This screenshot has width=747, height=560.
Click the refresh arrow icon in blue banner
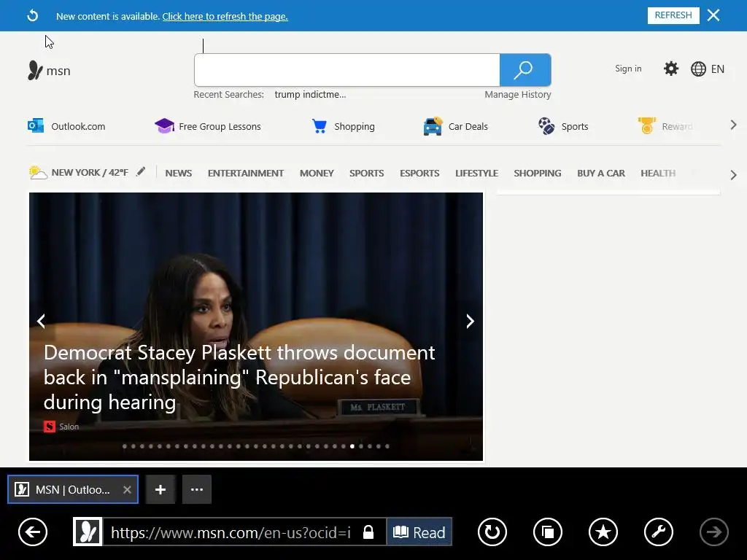coord(32,16)
